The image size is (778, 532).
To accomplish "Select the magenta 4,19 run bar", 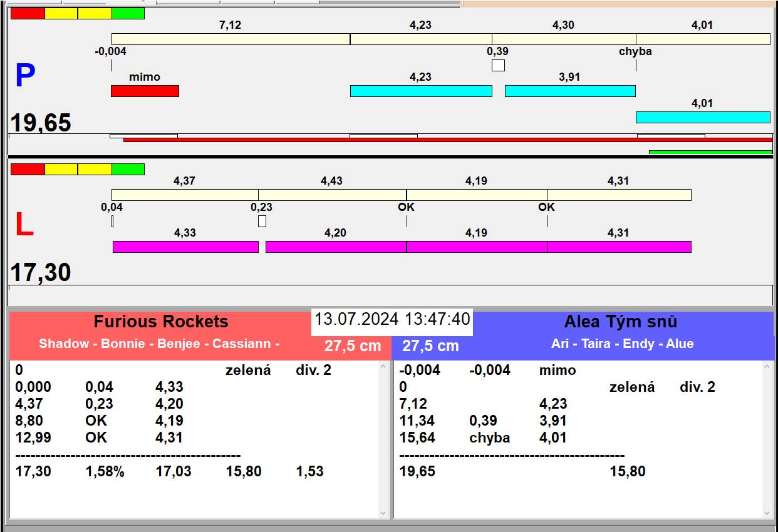I will (477, 247).
